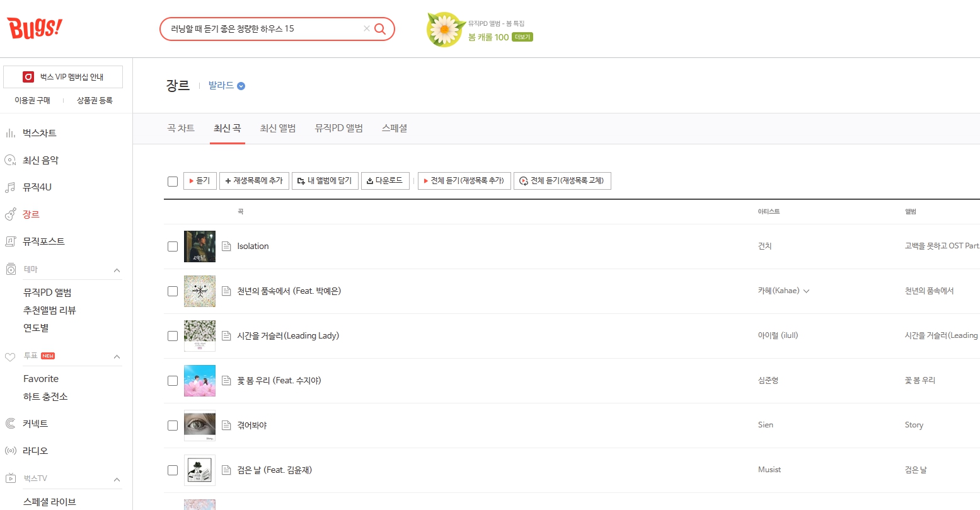Screen dimensions: 980x510
Task: Click 전체 듣기(재생목록 추가) button
Action: point(464,181)
